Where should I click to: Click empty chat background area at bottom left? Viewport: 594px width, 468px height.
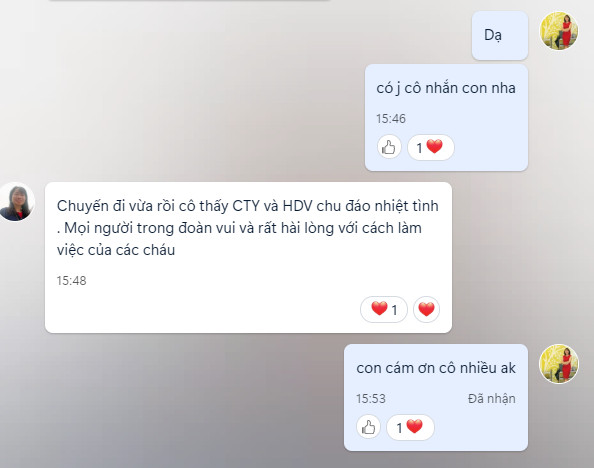click(152, 402)
